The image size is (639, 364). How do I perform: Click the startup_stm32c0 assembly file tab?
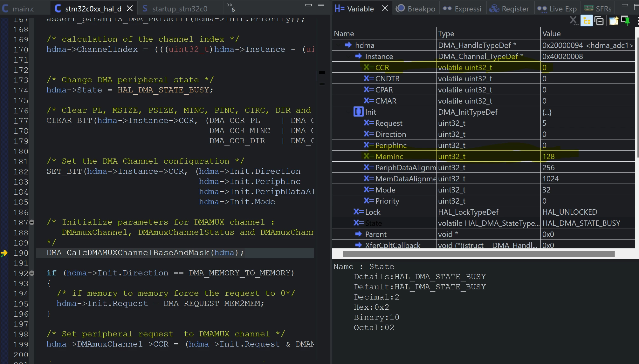175,9
